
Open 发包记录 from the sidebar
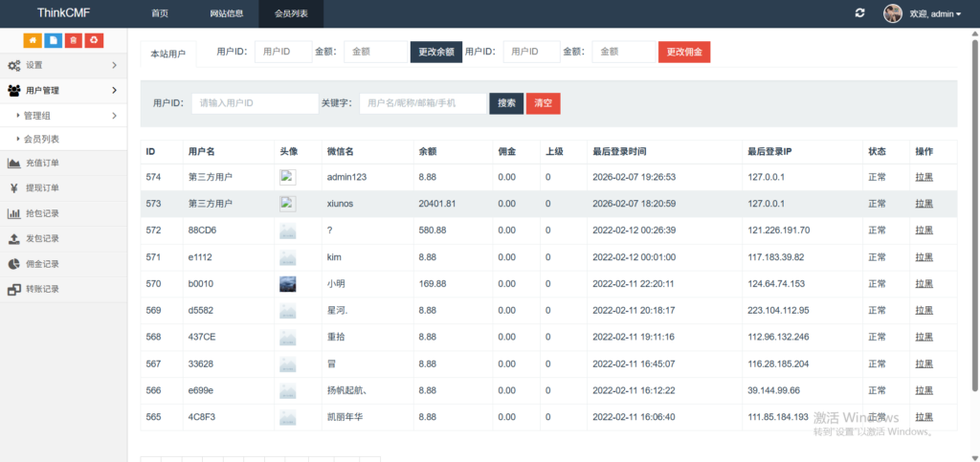click(x=42, y=238)
